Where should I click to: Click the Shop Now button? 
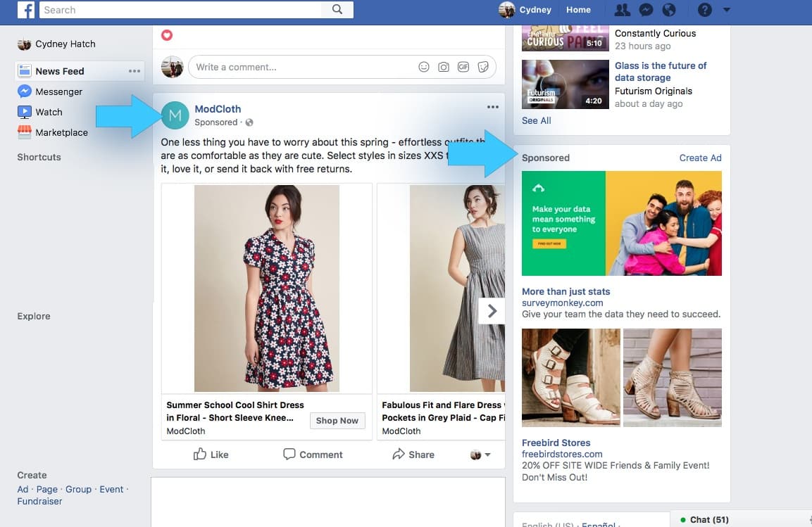click(337, 421)
